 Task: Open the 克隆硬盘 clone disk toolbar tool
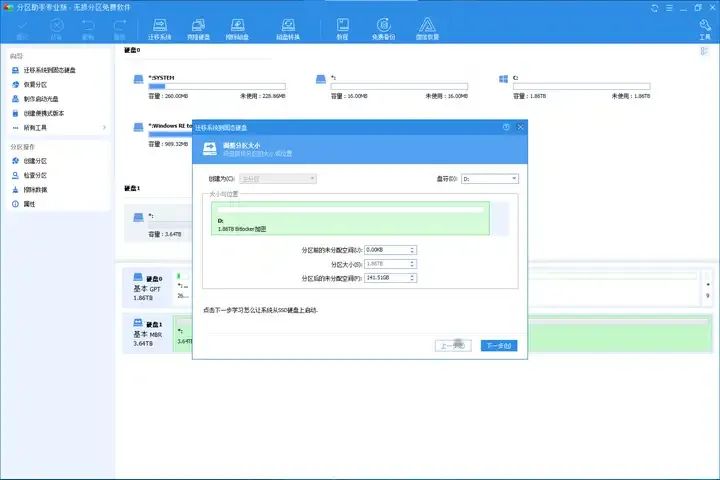click(x=198, y=29)
